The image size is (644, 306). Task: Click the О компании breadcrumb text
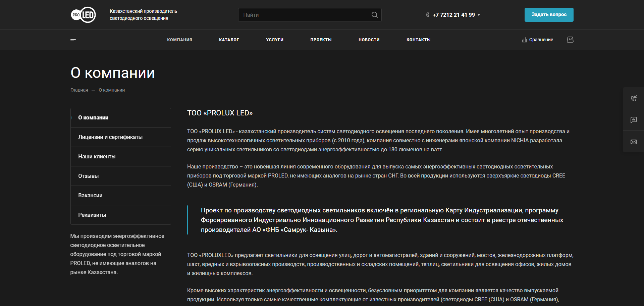click(112, 90)
